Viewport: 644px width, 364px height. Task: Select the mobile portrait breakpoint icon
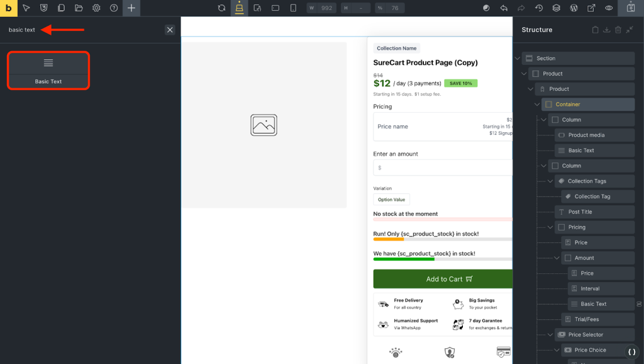293,8
